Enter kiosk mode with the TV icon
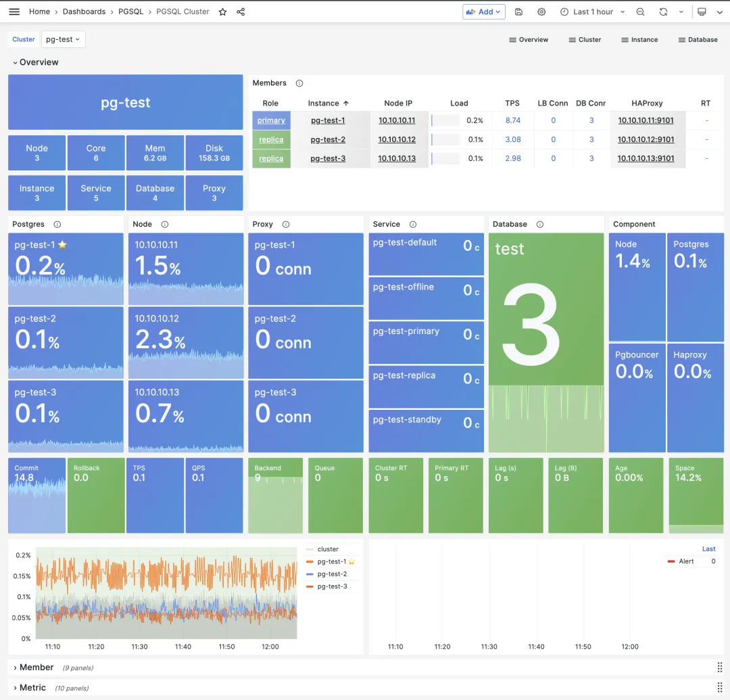Viewport: 730px width, 700px height. (x=700, y=11)
